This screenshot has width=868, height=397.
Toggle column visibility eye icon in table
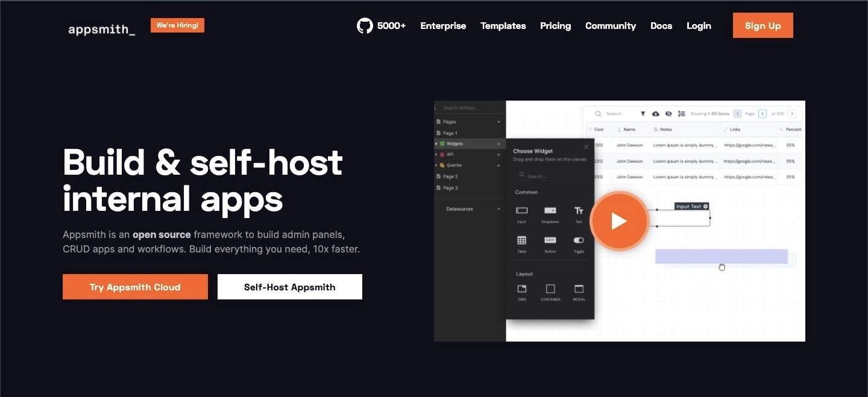pyautogui.click(x=668, y=114)
